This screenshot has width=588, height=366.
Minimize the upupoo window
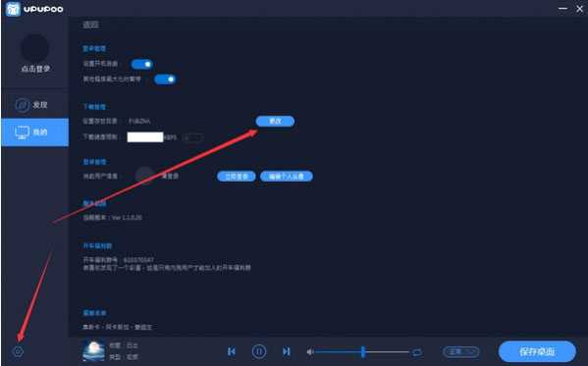pos(562,8)
